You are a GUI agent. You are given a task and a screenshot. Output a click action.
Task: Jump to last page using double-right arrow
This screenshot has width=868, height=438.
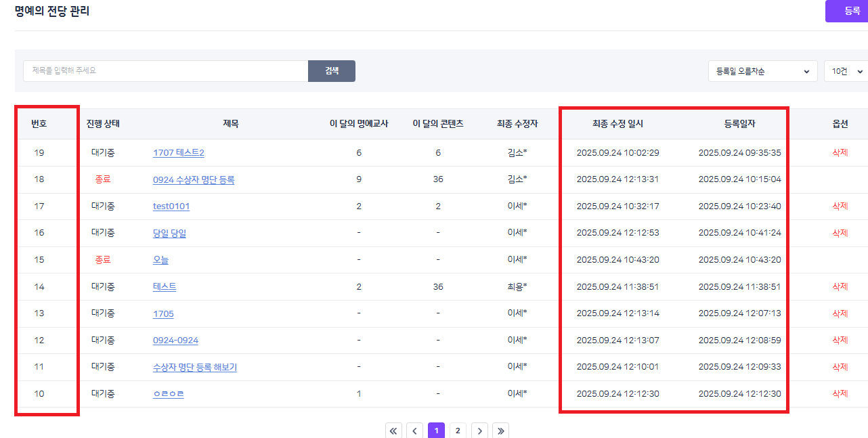coord(500,431)
